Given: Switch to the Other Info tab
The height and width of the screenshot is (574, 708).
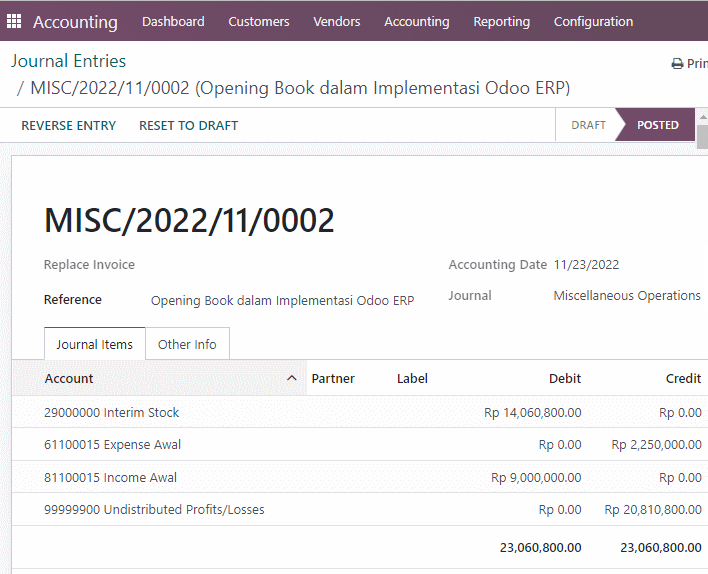Looking at the screenshot, I should pyautogui.click(x=187, y=344).
